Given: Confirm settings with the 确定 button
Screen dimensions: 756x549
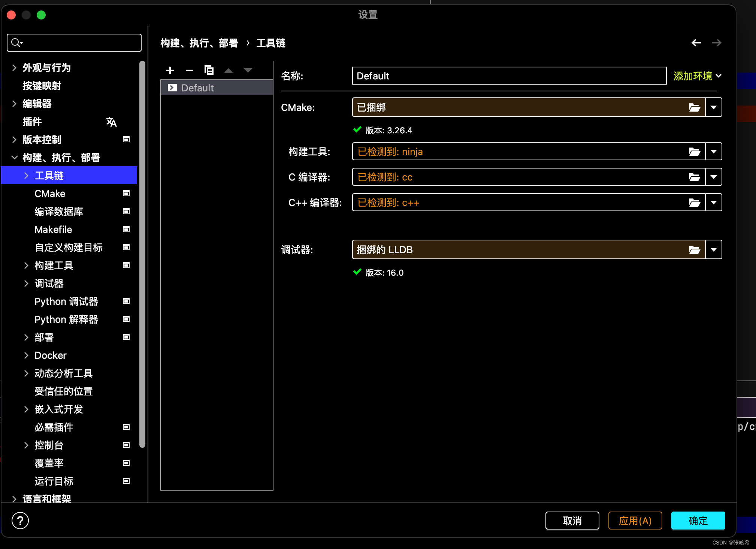Looking at the screenshot, I should click(x=697, y=521).
